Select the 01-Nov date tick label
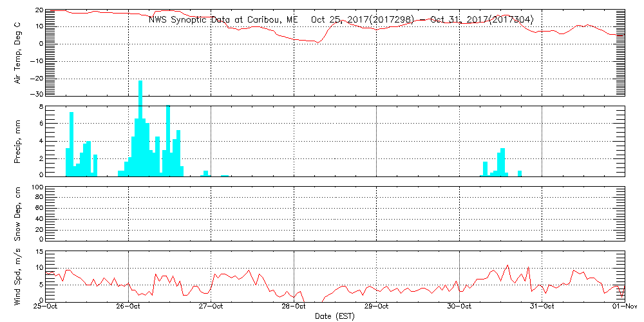Image resolution: width=644 pixels, height=322 pixels. 623,307
